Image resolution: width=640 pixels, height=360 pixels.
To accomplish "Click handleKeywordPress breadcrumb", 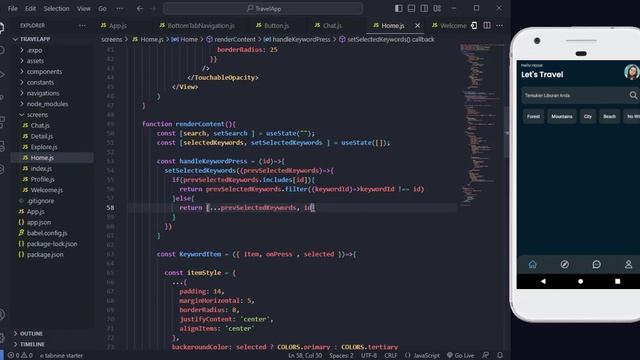I will click(x=301, y=40).
